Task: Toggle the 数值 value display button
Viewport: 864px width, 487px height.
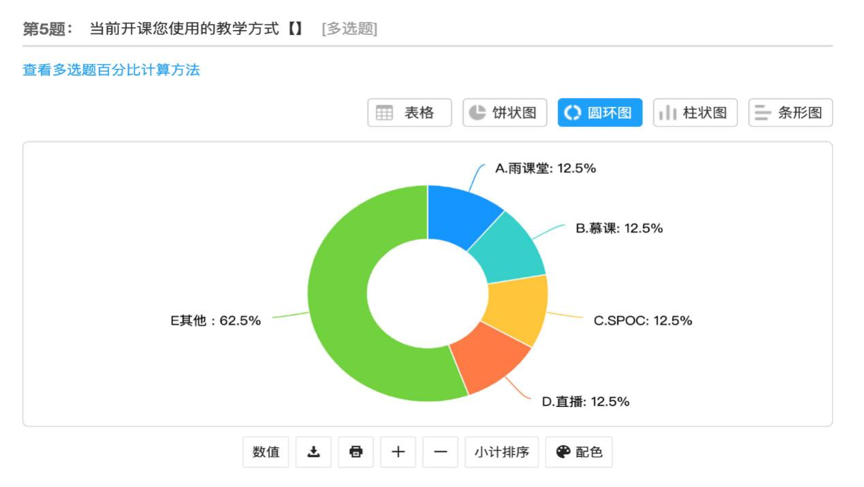Action: 266,452
